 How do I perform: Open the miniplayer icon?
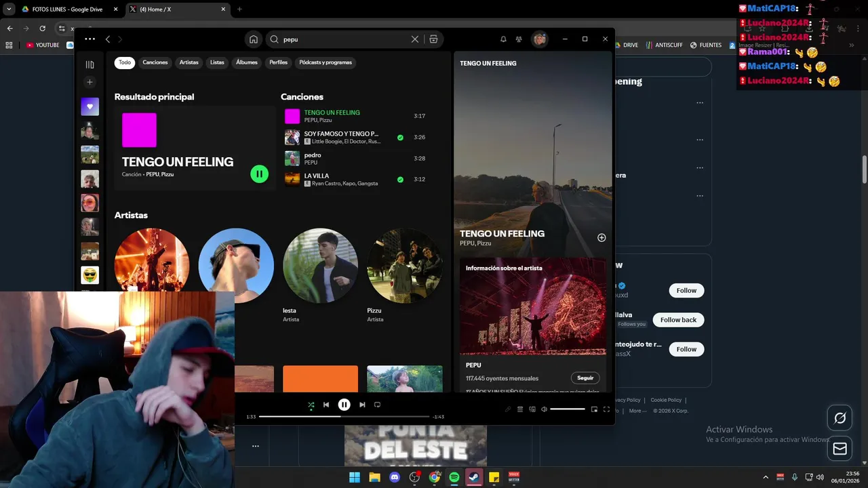[x=595, y=409]
